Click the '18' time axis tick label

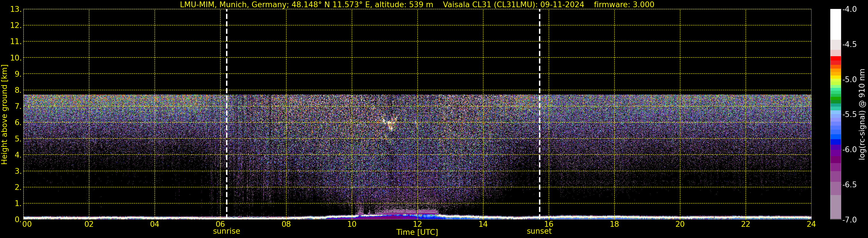pyautogui.click(x=614, y=224)
